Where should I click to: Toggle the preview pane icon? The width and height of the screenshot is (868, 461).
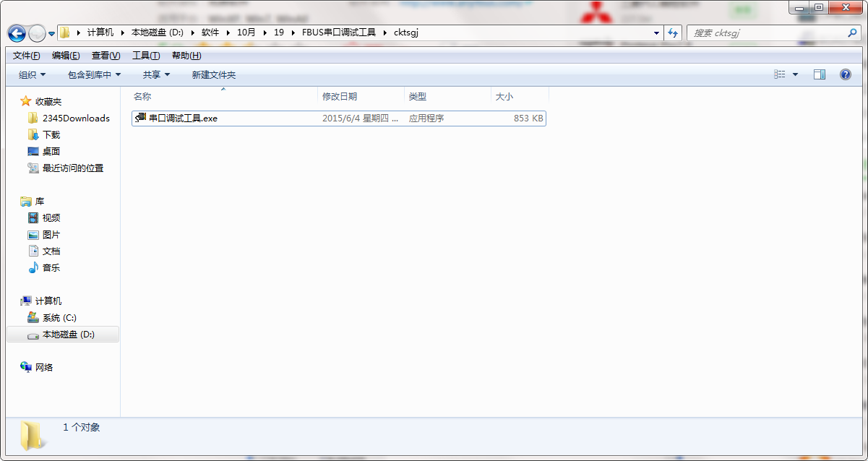pyautogui.click(x=819, y=74)
